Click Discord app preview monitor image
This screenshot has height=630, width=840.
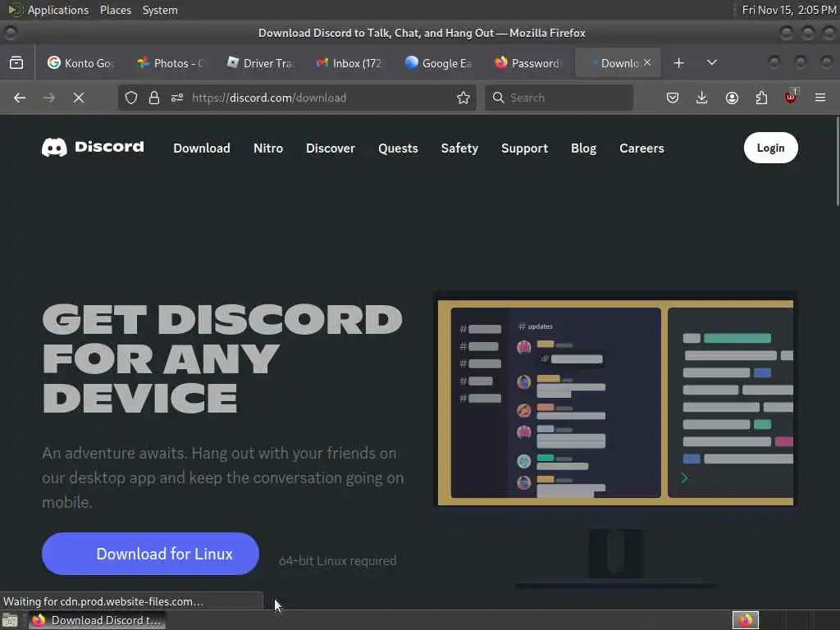click(615, 440)
